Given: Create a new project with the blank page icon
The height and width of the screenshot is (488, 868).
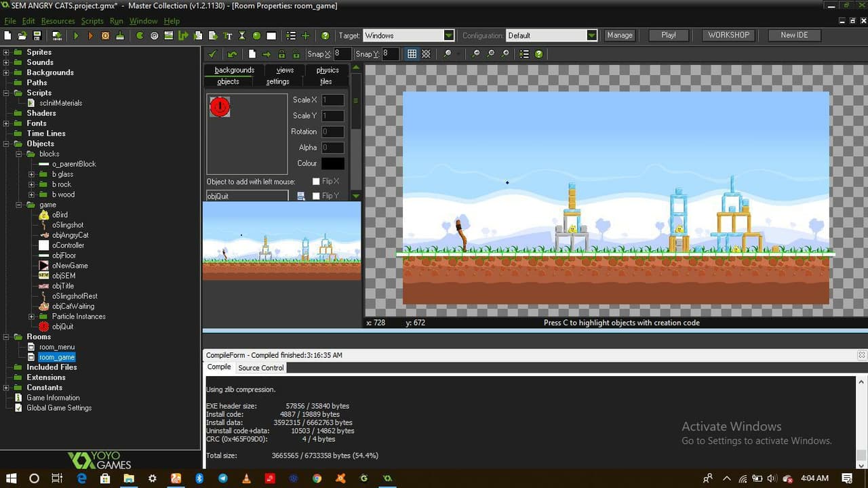Looking at the screenshot, I should pyautogui.click(x=7, y=36).
